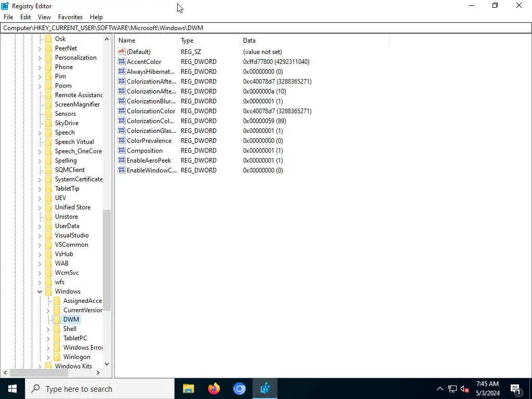The image size is (532, 399).
Task: Select the DWM folder icon
Action: pyautogui.click(x=57, y=320)
